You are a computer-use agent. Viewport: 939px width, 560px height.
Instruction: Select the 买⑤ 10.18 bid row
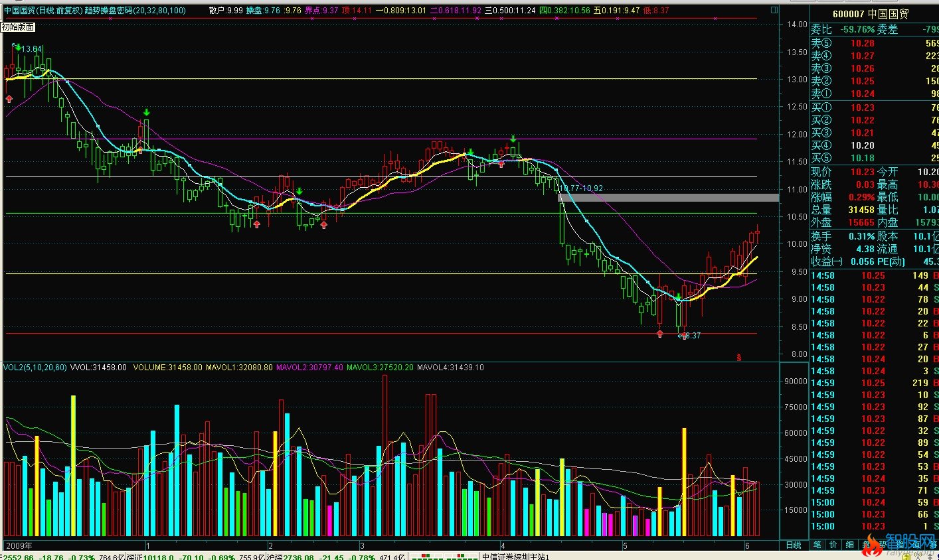point(875,158)
